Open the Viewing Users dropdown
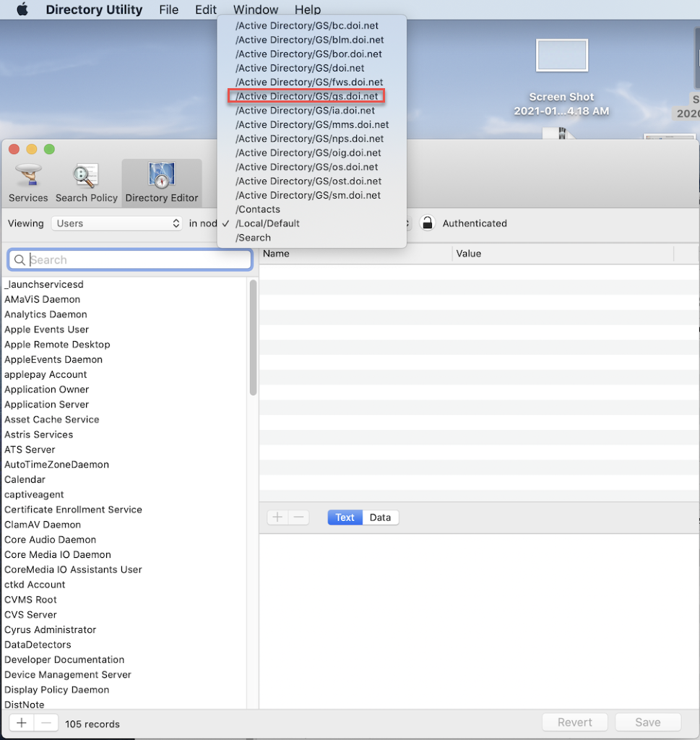Screen dimensions: 700x740 [116, 223]
